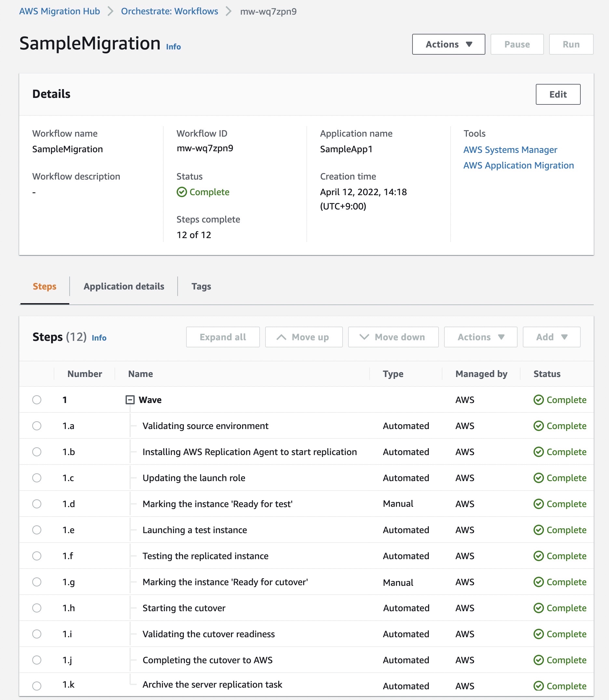
Task: Click Complete icon for Archive the server replication task
Action: tap(538, 686)
